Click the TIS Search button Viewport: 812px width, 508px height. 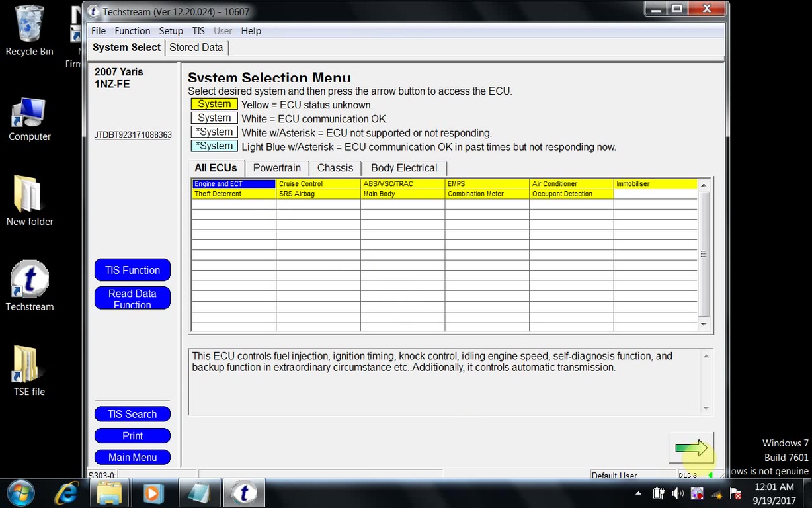(132, 414)
